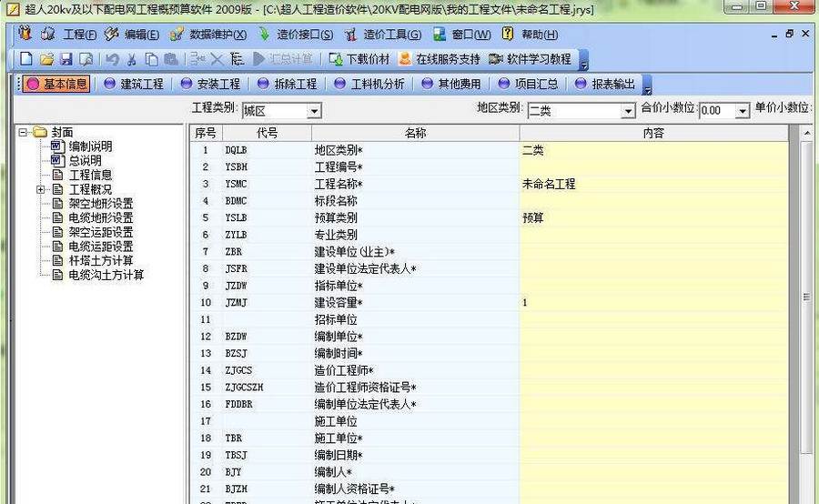Select 电缆地形设置 in the tree
This screenshot has width=819, height=504.
tap(101, 217)
